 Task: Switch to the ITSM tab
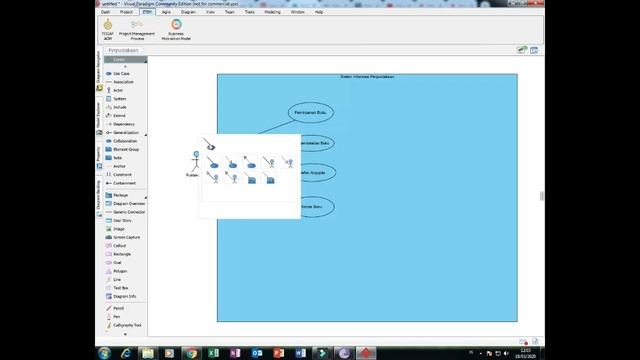tap(147, 12)
